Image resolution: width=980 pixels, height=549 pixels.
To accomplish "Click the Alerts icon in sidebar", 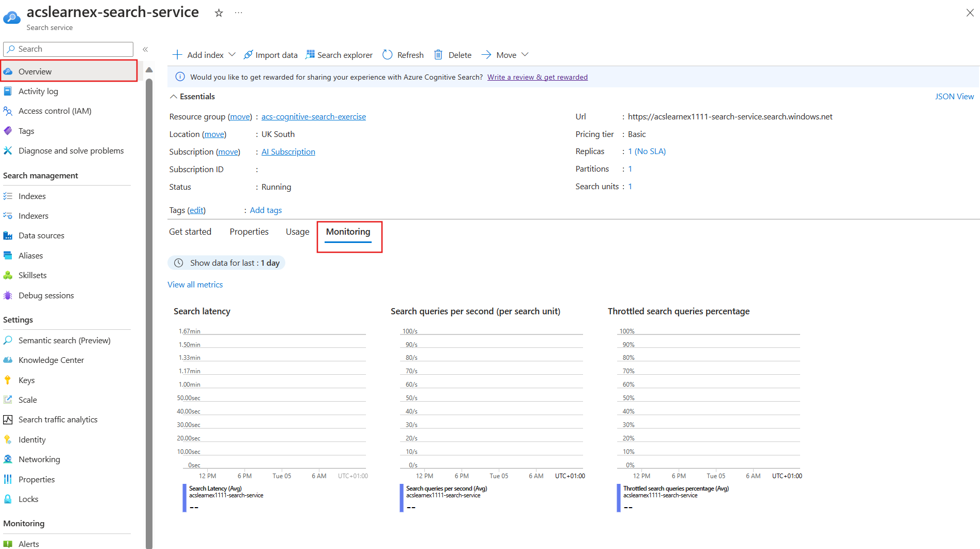I will pyautogui.click(x=8, y=544).
